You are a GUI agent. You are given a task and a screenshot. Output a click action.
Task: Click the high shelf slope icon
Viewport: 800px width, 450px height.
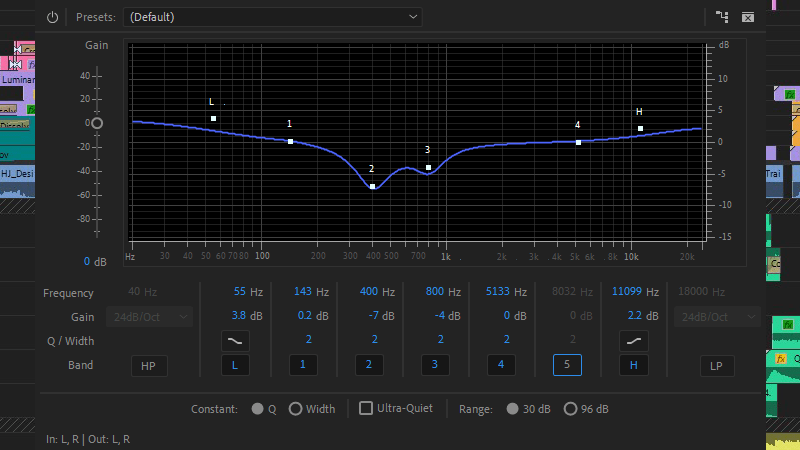[x=634, y=341]
